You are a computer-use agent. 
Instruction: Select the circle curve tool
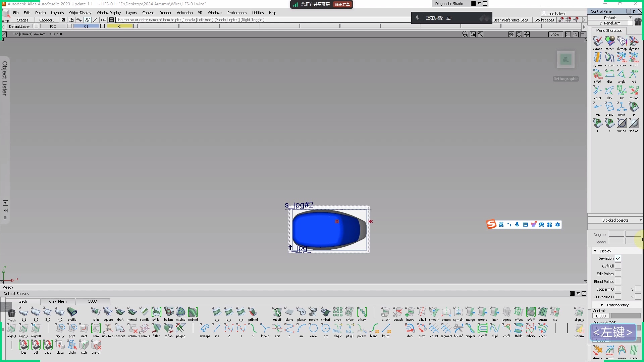pos(313,329)
